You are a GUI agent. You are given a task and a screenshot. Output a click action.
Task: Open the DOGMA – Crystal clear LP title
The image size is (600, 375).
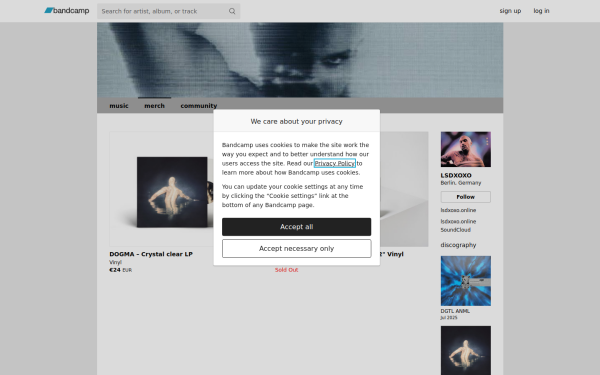coord(151,254)
